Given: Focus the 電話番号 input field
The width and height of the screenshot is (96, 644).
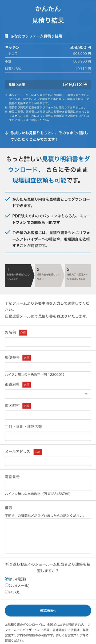Looking at the screenshot, I should coord(48,486).
